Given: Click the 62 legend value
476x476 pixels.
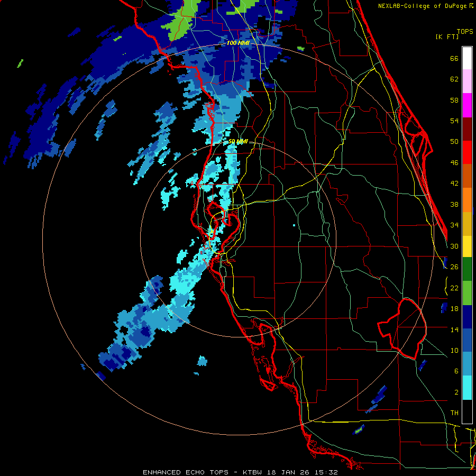Looking at the screenshot, I should tap(454, 79).
